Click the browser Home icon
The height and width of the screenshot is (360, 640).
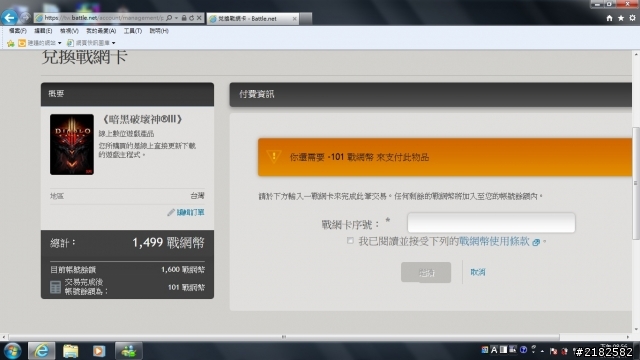(609, 18)
